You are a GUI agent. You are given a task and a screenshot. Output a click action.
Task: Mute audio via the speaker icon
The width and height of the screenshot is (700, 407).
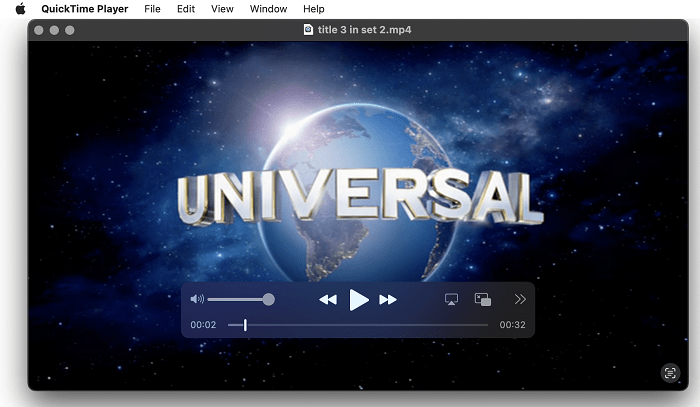tap(197, 299)
